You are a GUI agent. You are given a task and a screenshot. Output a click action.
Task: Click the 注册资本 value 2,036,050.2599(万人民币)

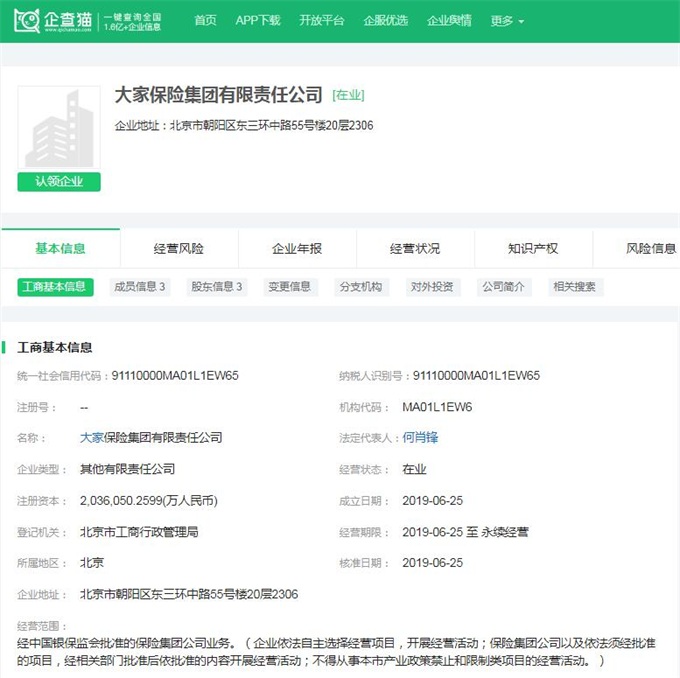tap(149, 501)
